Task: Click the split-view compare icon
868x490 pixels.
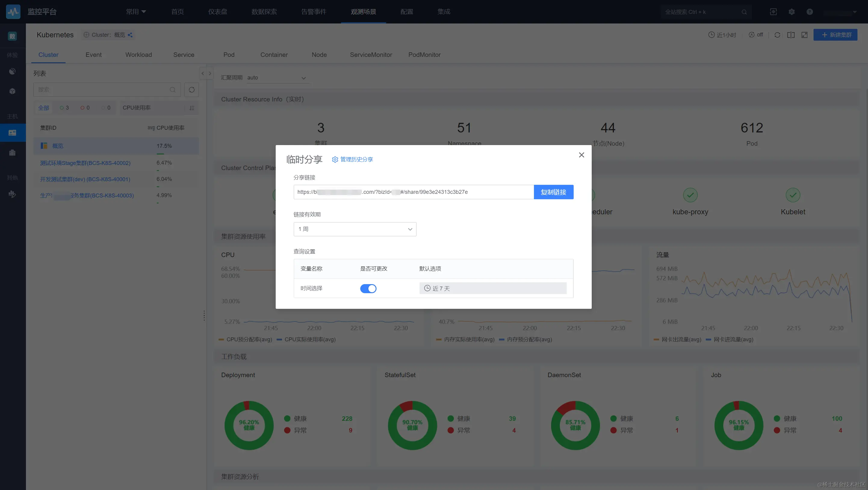Action: coord(791,35)
